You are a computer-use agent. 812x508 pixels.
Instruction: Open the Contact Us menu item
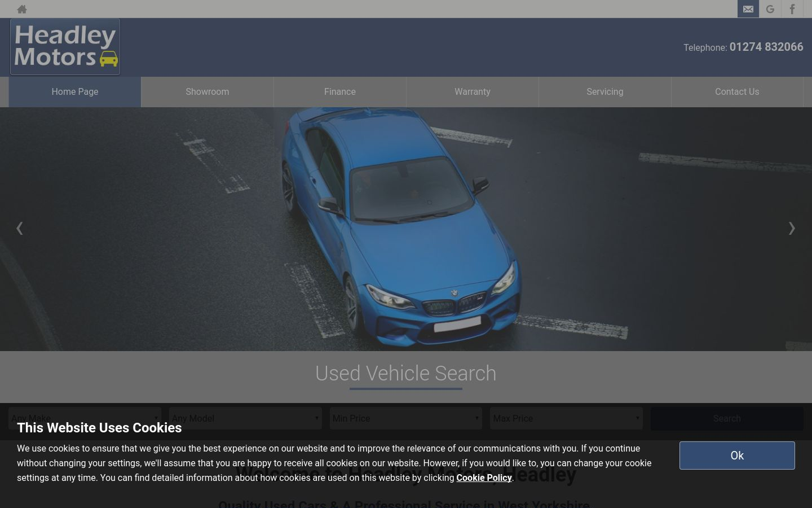tap(737, 92)
